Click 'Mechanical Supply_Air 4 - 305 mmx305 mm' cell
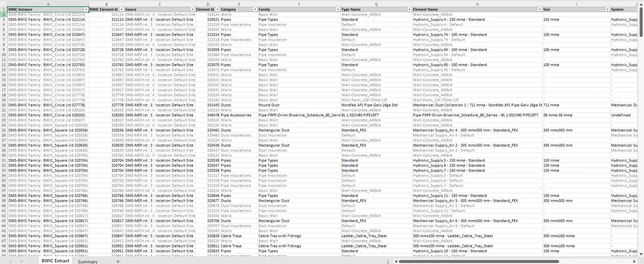 [477, 130]
